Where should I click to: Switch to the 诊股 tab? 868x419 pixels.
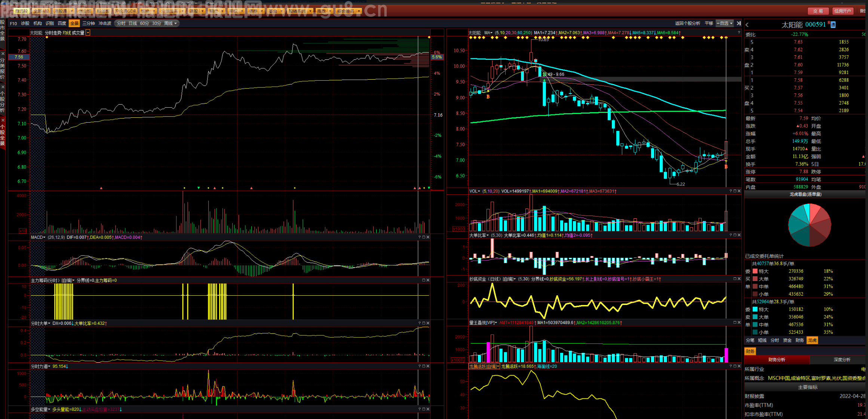click(25, 24)
